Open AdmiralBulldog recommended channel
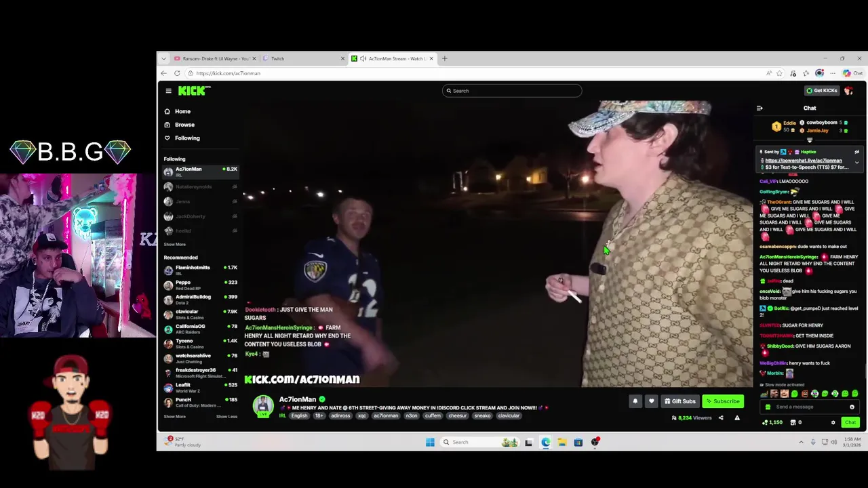868x488 pixels. [x=200, y=300]
